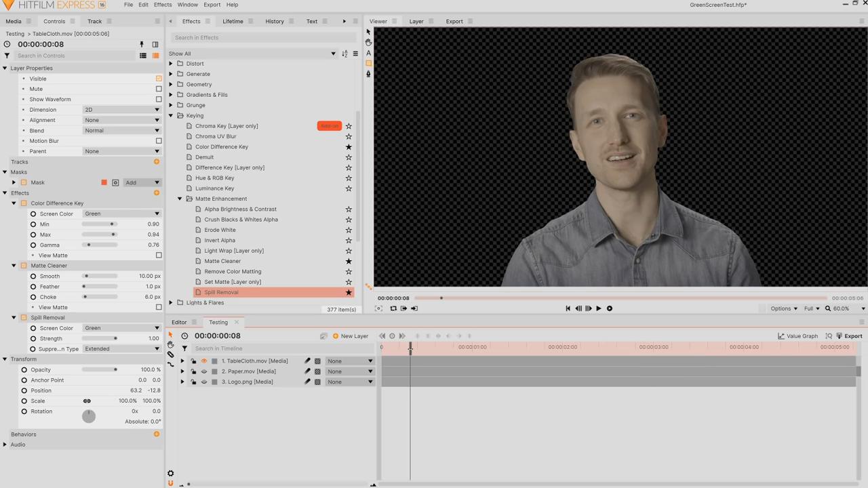868x488 pixels.
Task: Toggle the timeline snapping magnet icon
Action: tap(171, 483)
